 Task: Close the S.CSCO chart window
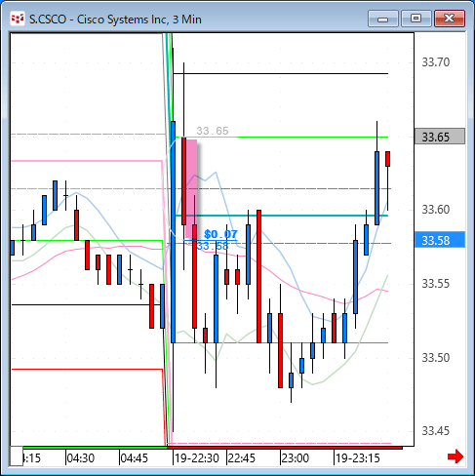click(x=450, y=19)
